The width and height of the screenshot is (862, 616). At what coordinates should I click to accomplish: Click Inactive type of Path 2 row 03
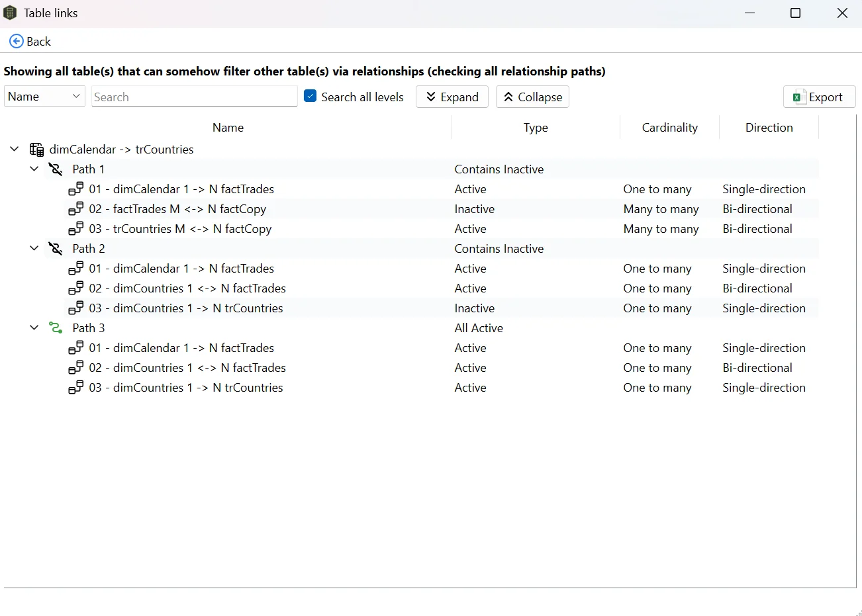474,308
